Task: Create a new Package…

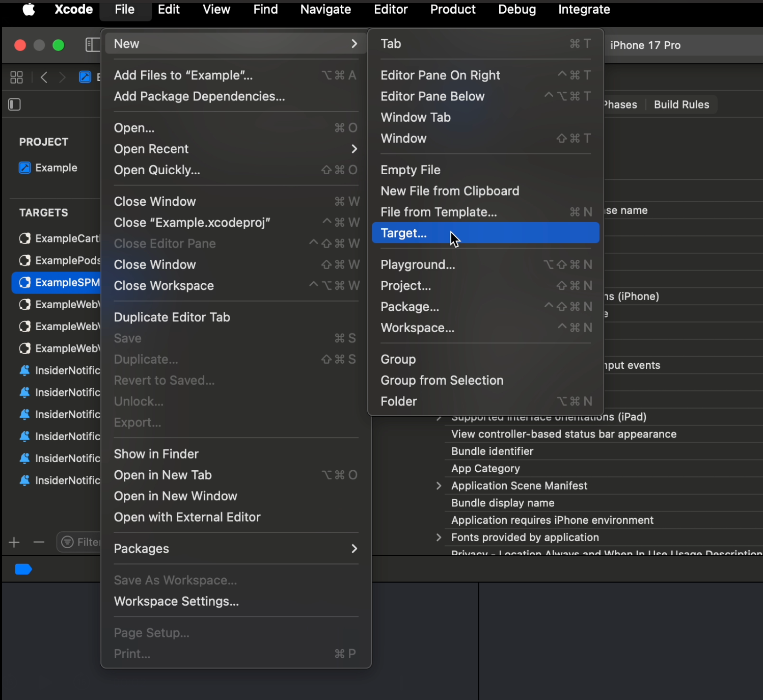Action: pyautogui.click(x=485, y=307)
